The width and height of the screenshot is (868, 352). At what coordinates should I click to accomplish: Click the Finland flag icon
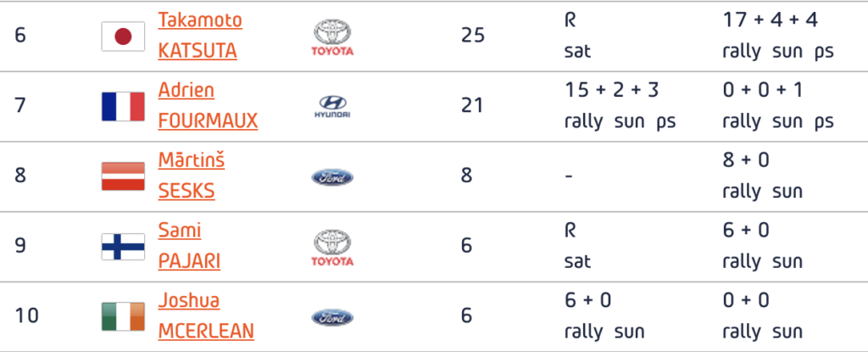point(123,247)
